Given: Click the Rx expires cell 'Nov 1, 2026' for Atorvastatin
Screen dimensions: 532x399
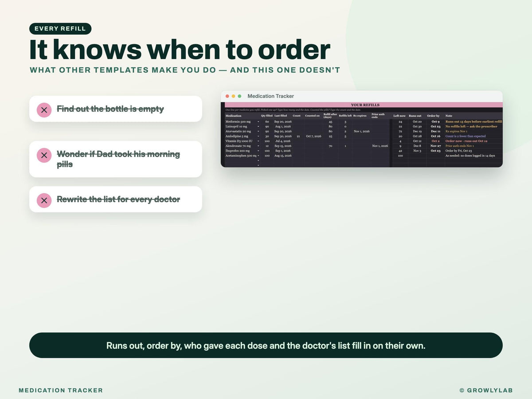Looking at the screenshot, I should click(362, 131).
